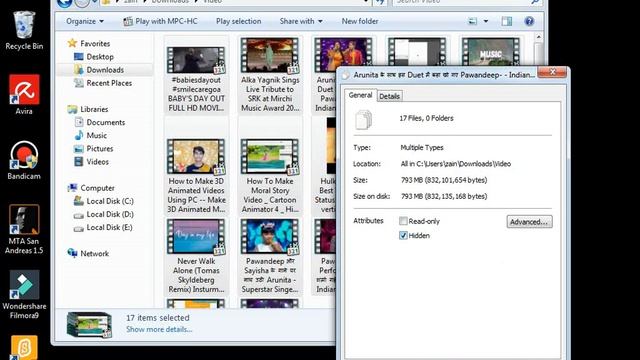The height and width of the screenshot is (360, 640).
Task: Open the view options dropdown arrow
Action: (486, 21)
